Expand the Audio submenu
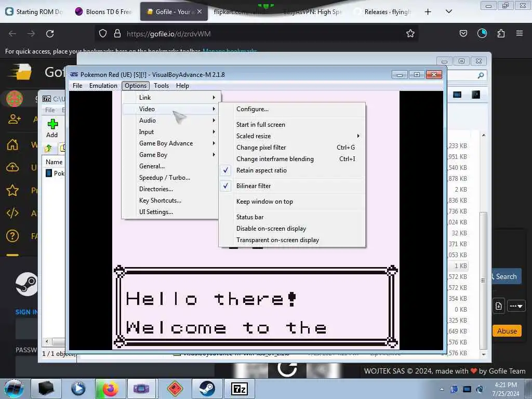 point(170,121)
